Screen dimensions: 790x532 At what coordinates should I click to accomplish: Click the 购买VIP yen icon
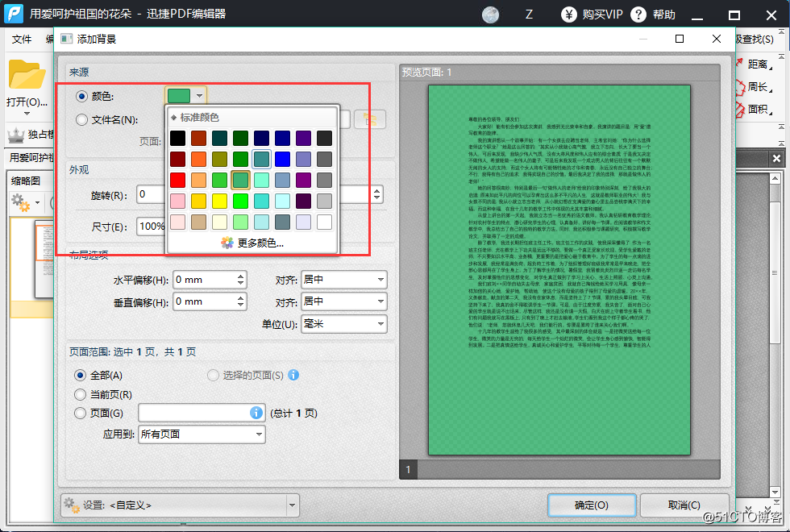569,15
